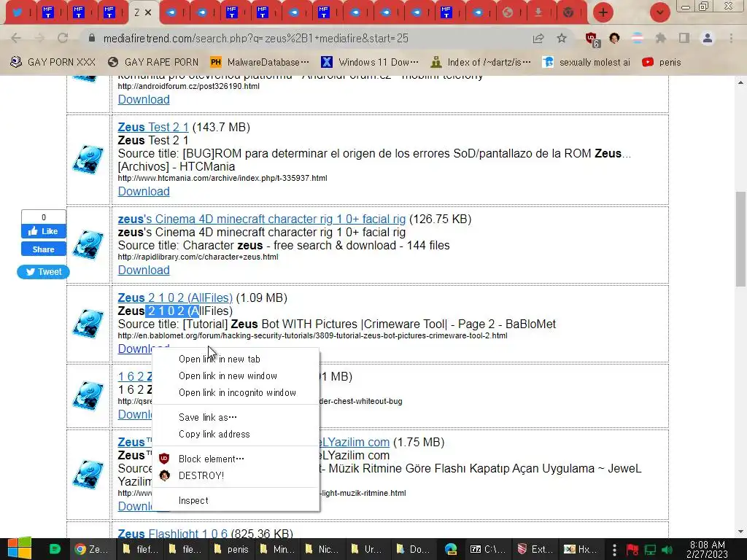Open the Zeus 2 1 0 2 (AllFiles) link
This screenshot has height=560, width=747.
click(175, 297)
